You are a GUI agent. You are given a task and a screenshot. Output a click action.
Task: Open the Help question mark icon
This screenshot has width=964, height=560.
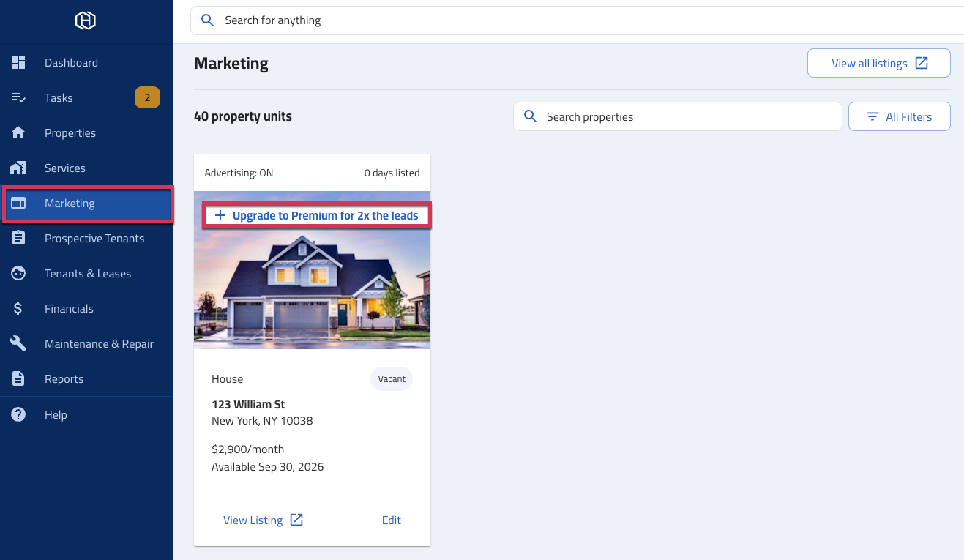coord(18,414)
